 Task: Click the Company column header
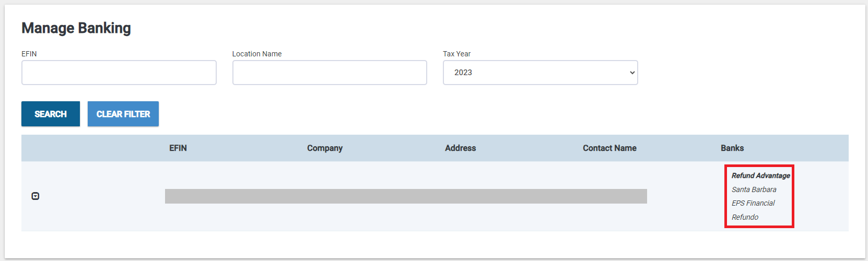(x=325, y=148)
